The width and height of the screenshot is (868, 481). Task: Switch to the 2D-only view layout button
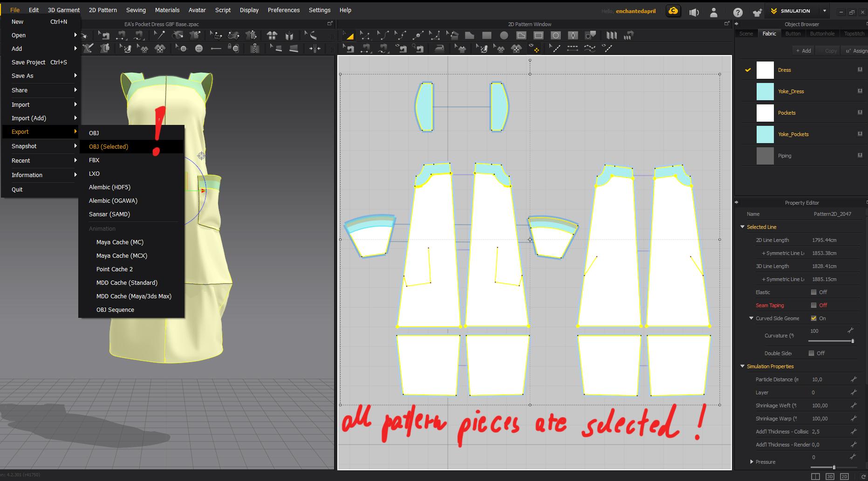[844, 476]
